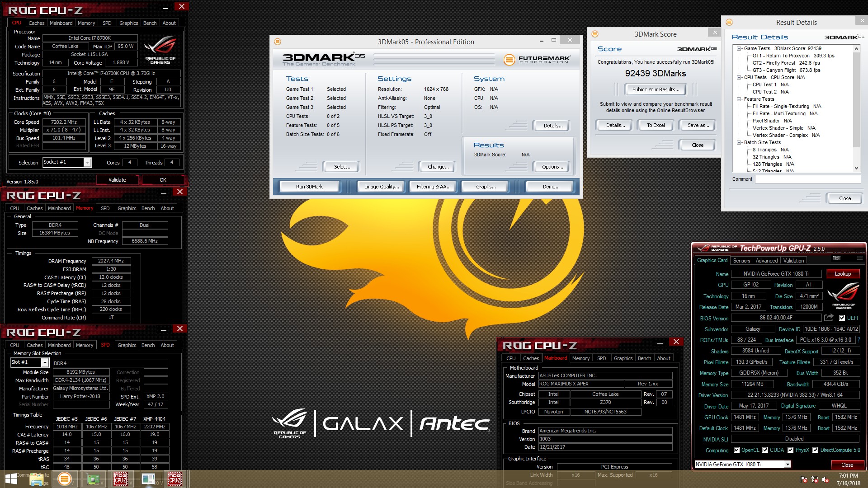Click the Bus Interface question mark in GPU-Z
This screenshot has height=488, width=868.
(x=859, y=340)
